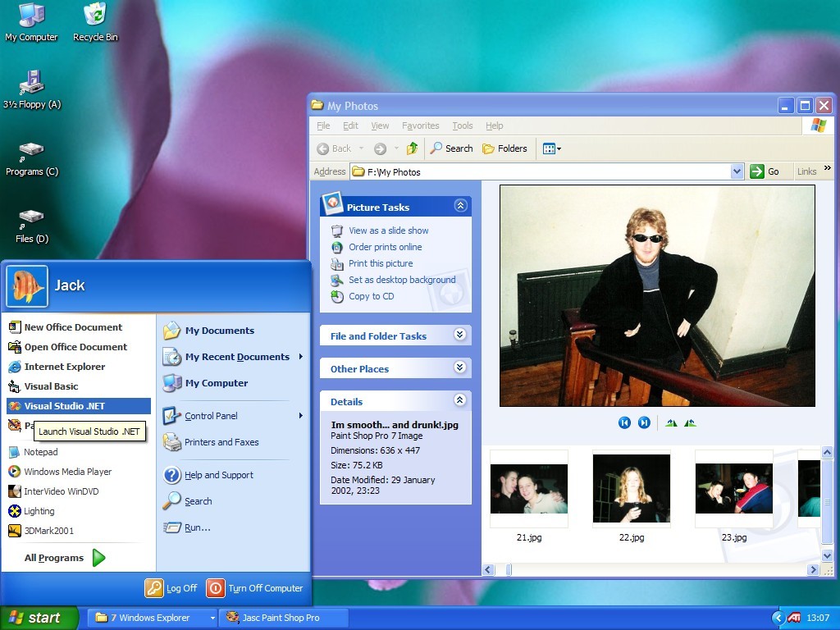Expand the Links toolbar chevron
Image resolution: width=840 pixels, height=630 pixels.
click(x=827, y=168)
